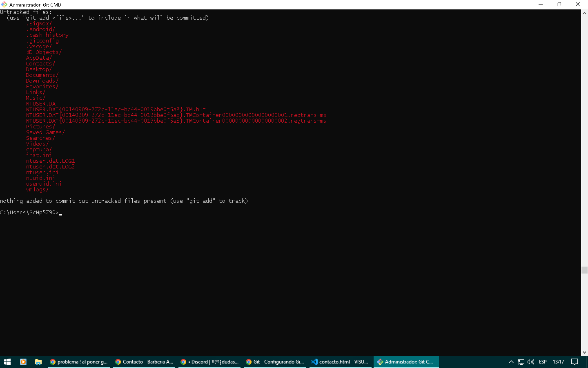The image size is (588, 368).
Task: Switch to Discord Chrome window in taskbar
Action: point(209,362)
